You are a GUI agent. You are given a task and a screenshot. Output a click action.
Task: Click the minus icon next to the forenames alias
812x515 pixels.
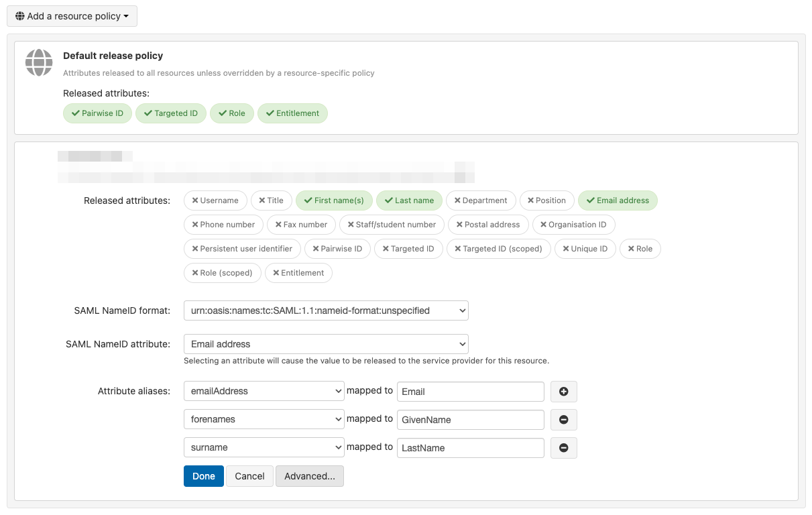click(563, 419)
